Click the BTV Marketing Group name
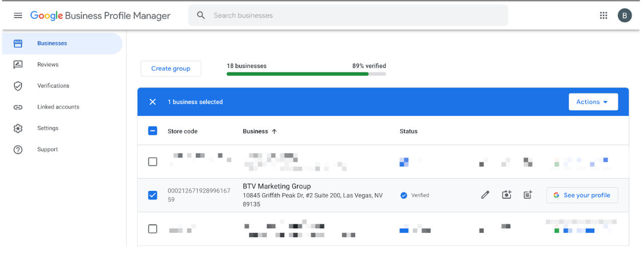The image size is (644, 256). click(x=277, y=186)
